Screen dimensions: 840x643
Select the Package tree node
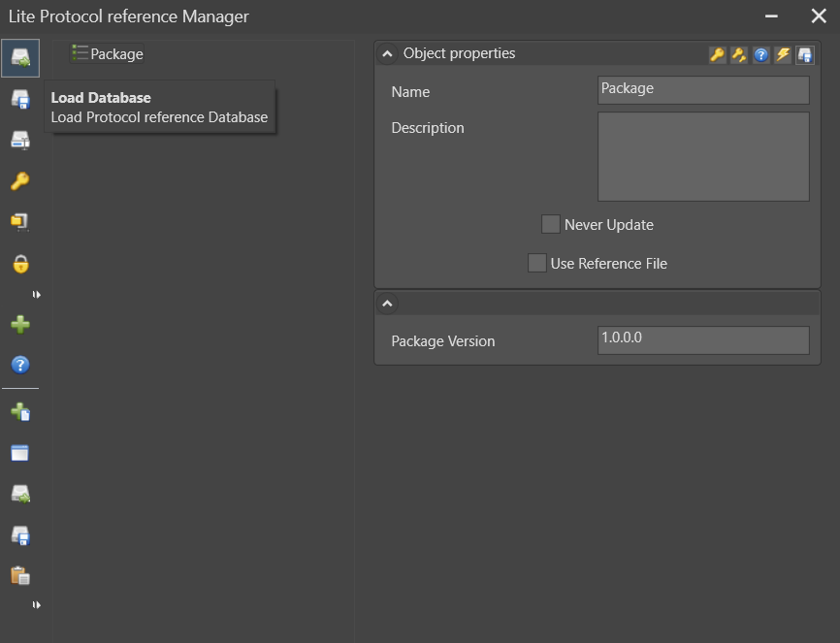pyautogui.click(x=116, y=54)
